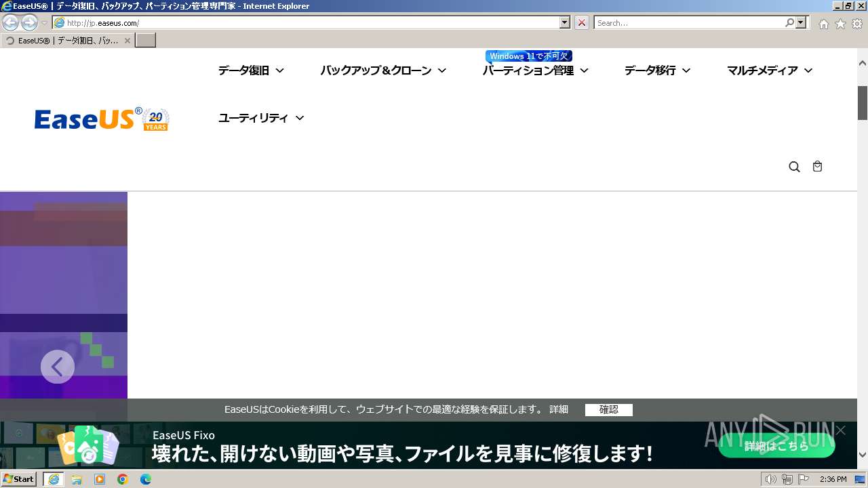
Task: Click the browser Forward arrow button
Action: 29,23
